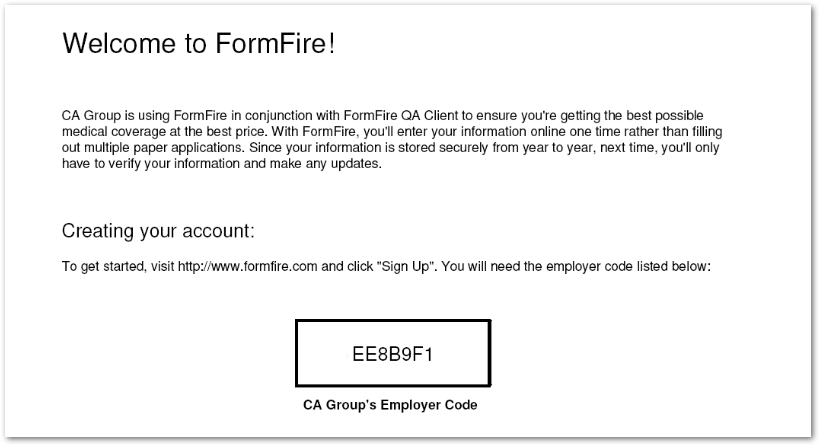This screenshot has width=820, height=446.
Task: Click the word 'FormFire!' in the title
Action: click(275, 43)
